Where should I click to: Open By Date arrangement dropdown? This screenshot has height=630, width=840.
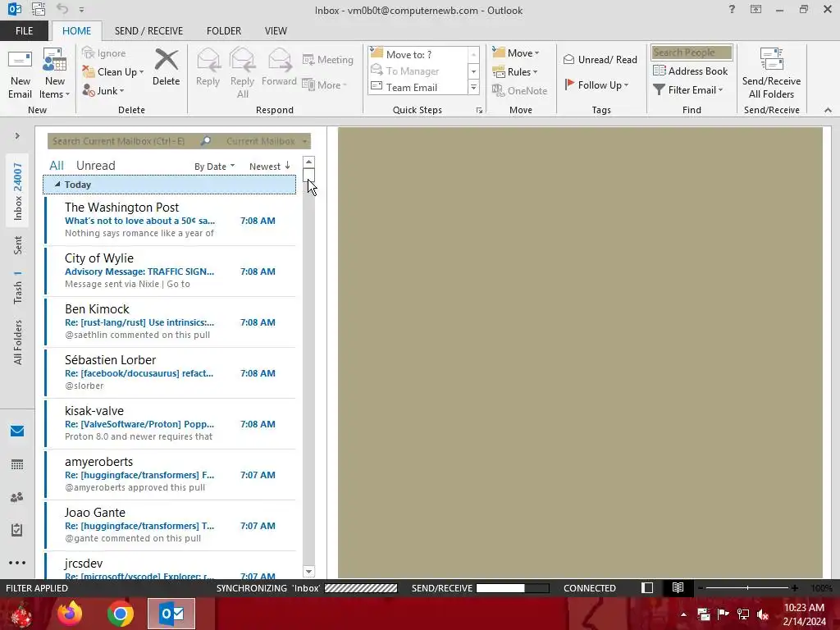click(214, 166)
